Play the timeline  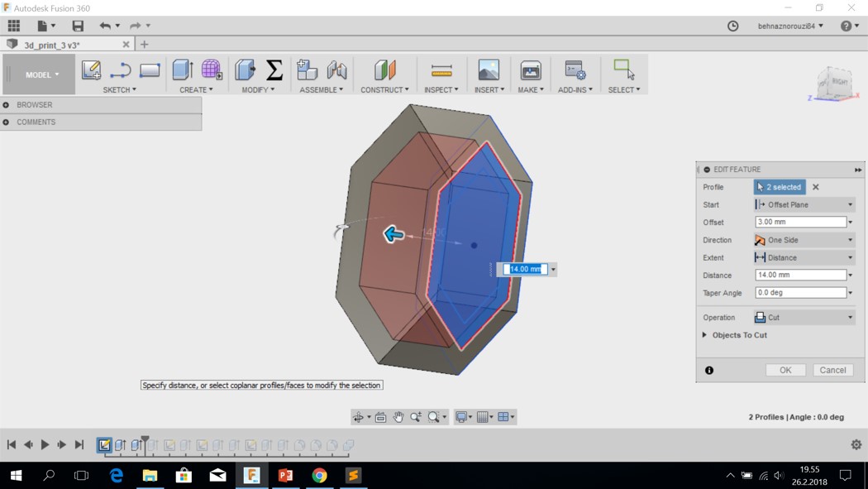click(x=45, y=444)
